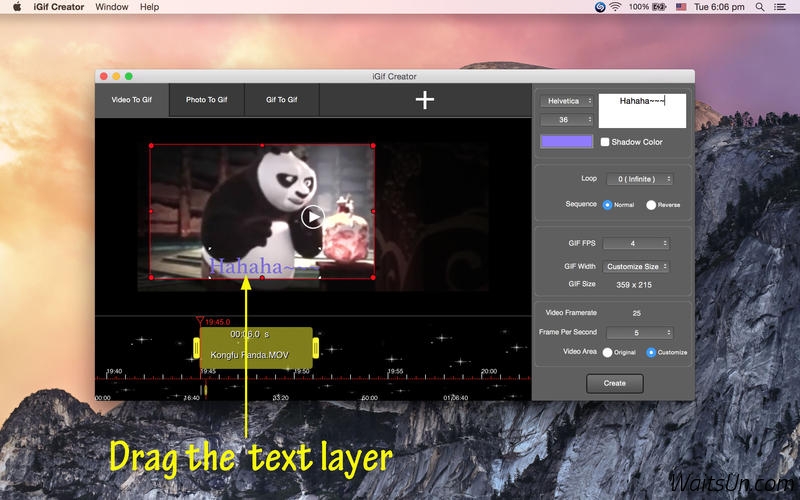Click the clock time Tue 6:06 pm
The width and height of the screenshot is (800, 500).
(719, 7)
